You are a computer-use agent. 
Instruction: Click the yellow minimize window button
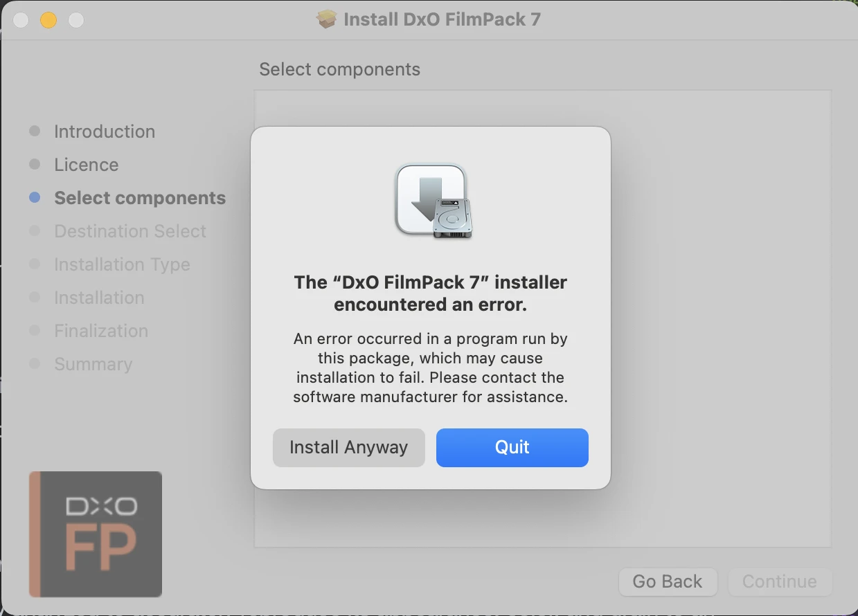[x=48, y=20]
